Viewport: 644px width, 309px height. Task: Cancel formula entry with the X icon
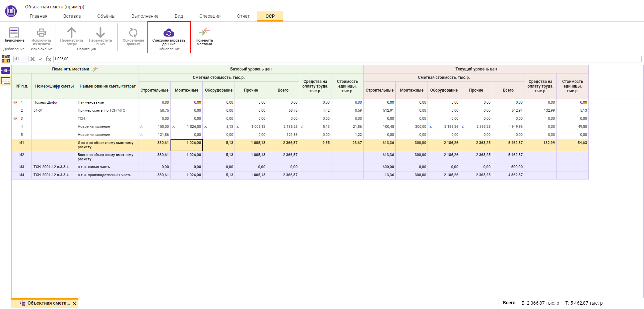click(x=33, y=59)
